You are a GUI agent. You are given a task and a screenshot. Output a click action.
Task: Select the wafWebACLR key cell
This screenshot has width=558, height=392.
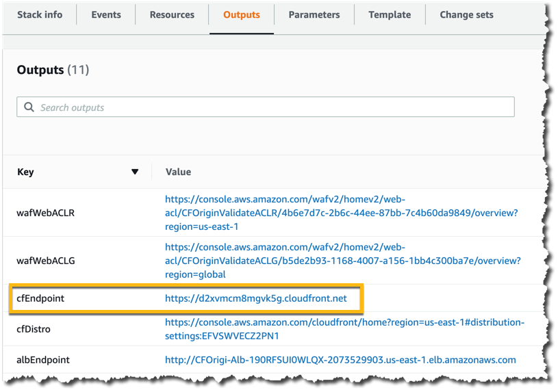(x=46, y=213)
